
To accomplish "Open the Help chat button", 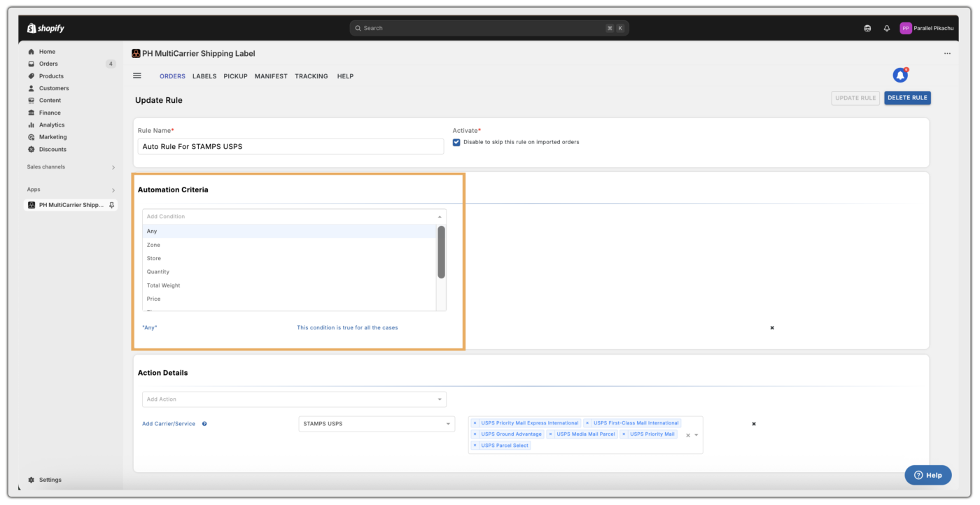I will (x=928, y=475).
